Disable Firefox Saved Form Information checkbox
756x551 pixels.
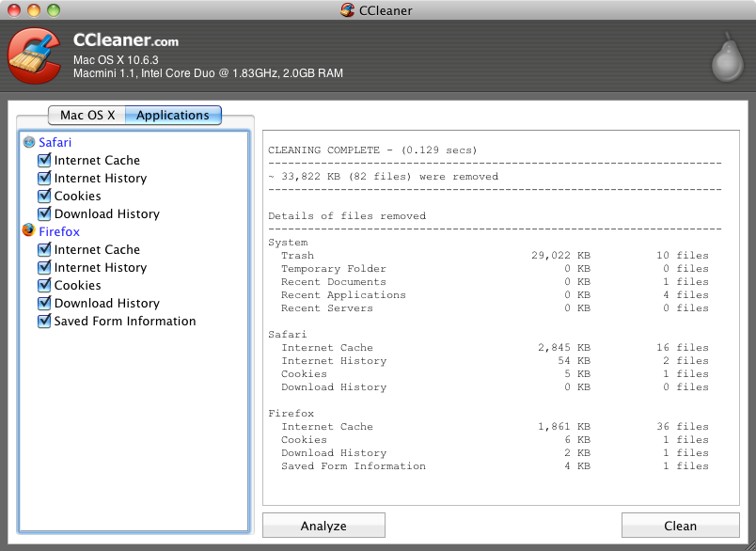[44, 322]
